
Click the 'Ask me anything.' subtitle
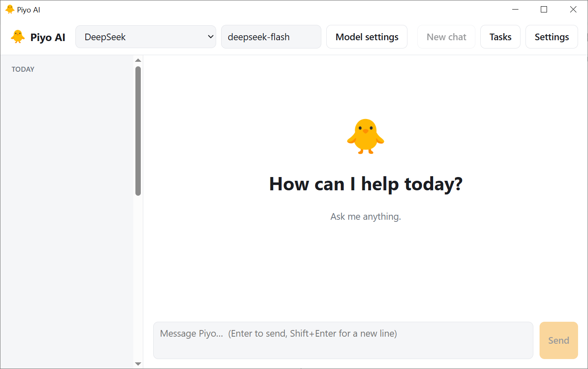coord(366,216)
